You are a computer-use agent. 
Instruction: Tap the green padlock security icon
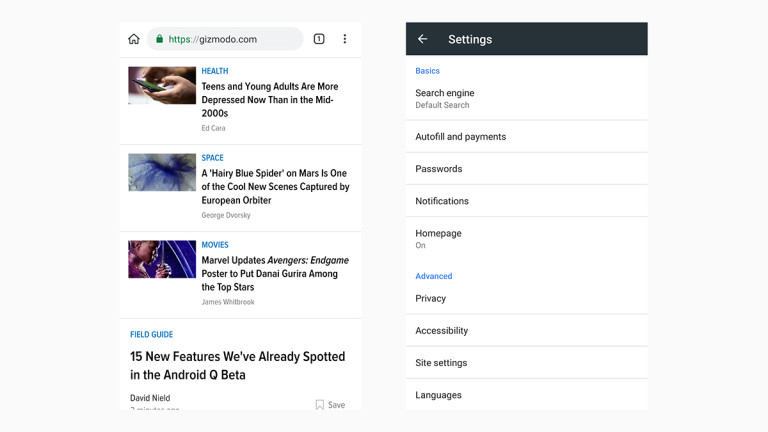(x=159, y=39)
